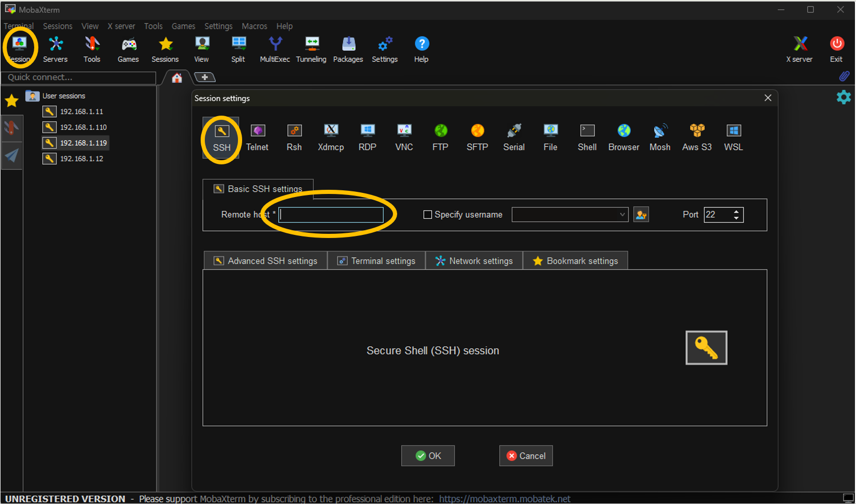Open the Tunneling toolbar icon
Image resolution: width=856 pixels, height=504 pixels.
(312, 50)
